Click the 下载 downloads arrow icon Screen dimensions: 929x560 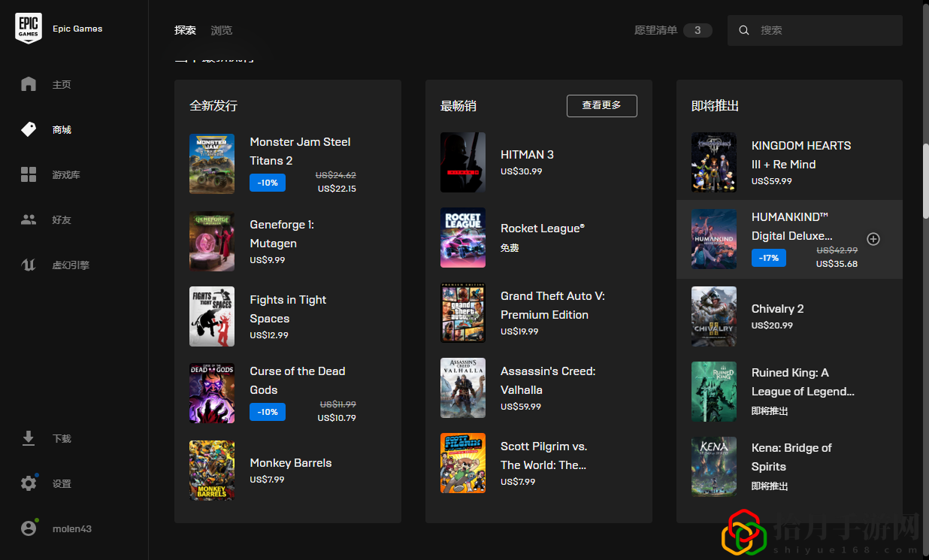click(29, 438)
